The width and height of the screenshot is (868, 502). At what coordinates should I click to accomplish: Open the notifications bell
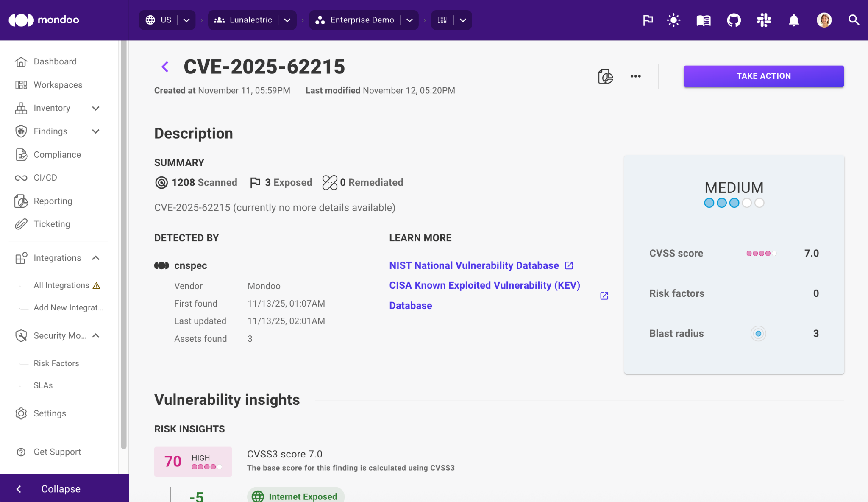[x=794, y=20]
